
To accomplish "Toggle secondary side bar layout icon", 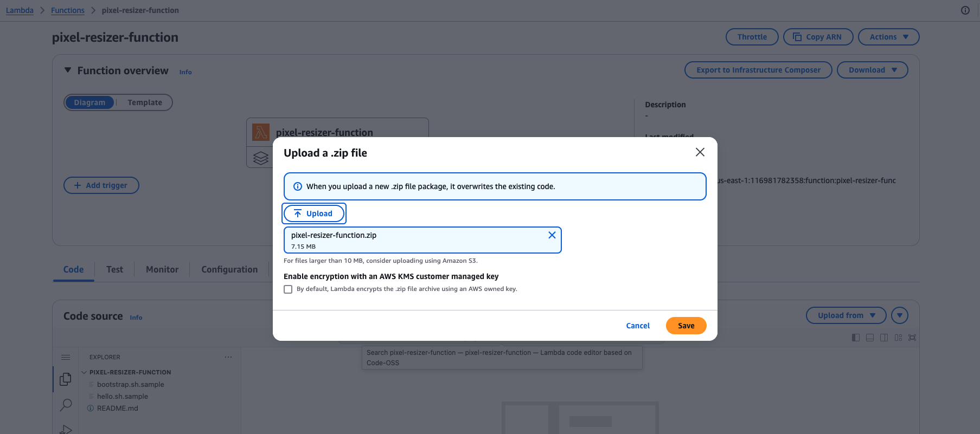I will [884, 338].
